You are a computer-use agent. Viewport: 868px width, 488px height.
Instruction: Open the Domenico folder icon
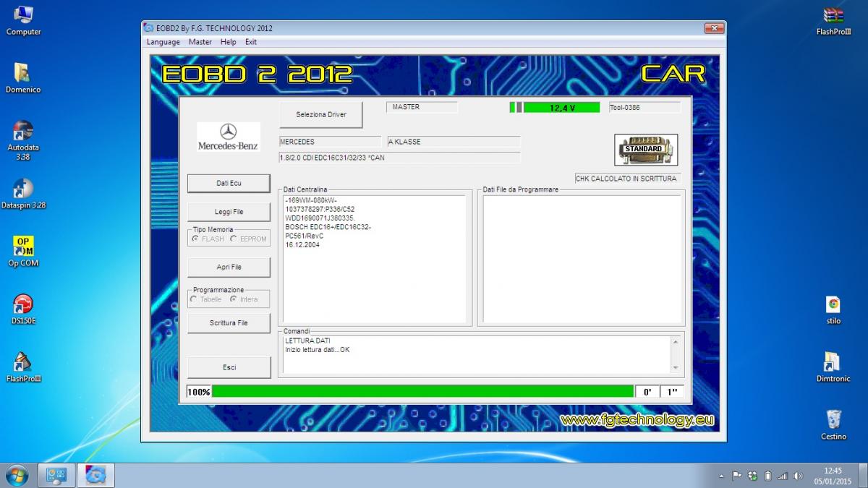point(23,77)
